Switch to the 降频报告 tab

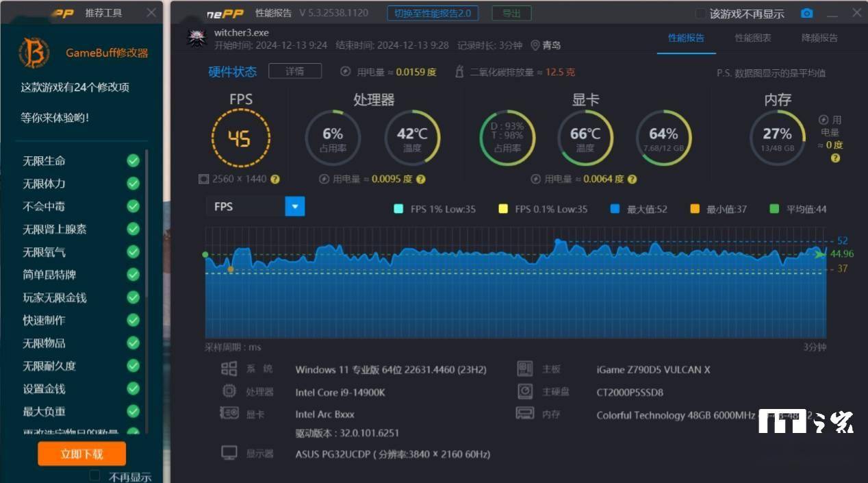click(x=819, y=38)
